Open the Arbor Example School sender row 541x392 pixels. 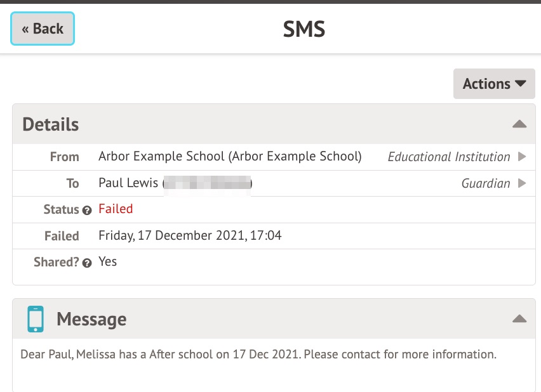pyautogui.click(x=230, y=157)
